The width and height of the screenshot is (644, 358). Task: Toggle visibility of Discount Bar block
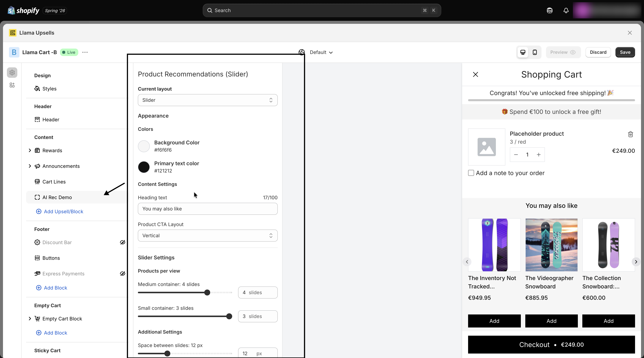122,242
